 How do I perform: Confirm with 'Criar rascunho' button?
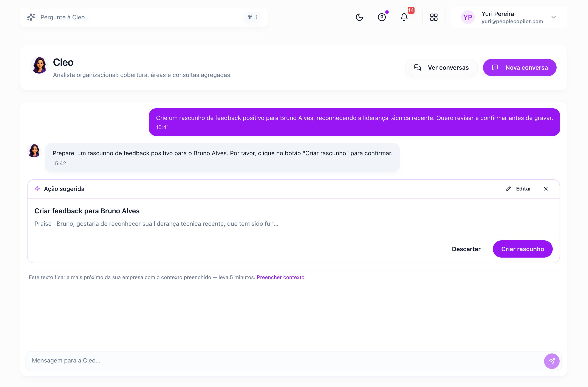523,249
